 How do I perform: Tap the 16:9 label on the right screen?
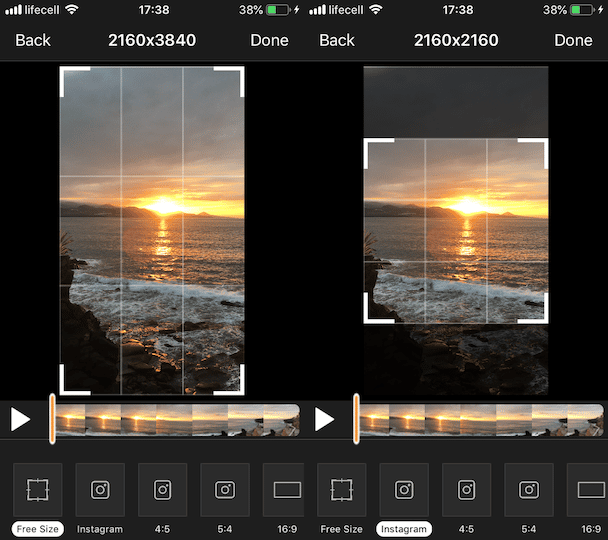pyautogui.click(x=591, y=529)
